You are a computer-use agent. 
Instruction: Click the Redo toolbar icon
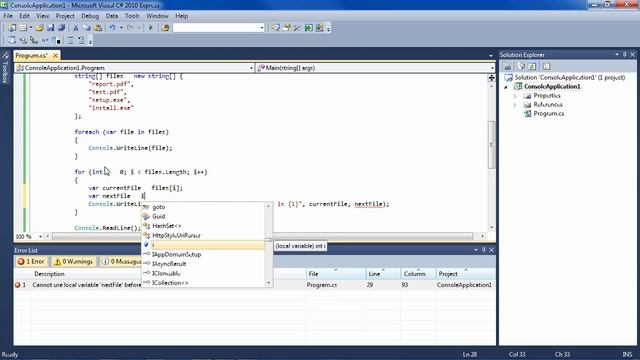(129, 28)
